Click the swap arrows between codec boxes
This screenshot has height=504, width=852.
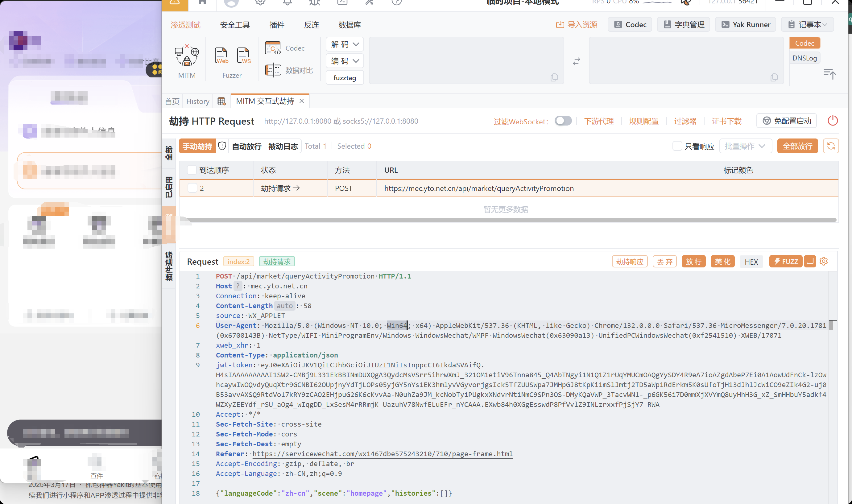point(576,61)
